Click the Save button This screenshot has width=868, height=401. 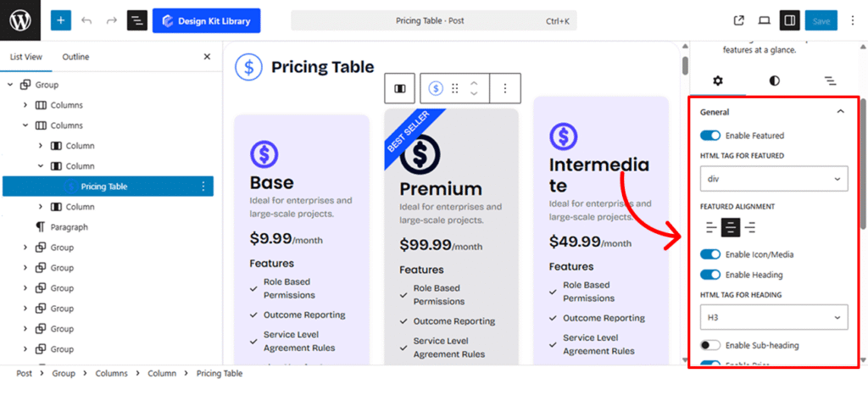pyautogui.click(x=821, y=20)
